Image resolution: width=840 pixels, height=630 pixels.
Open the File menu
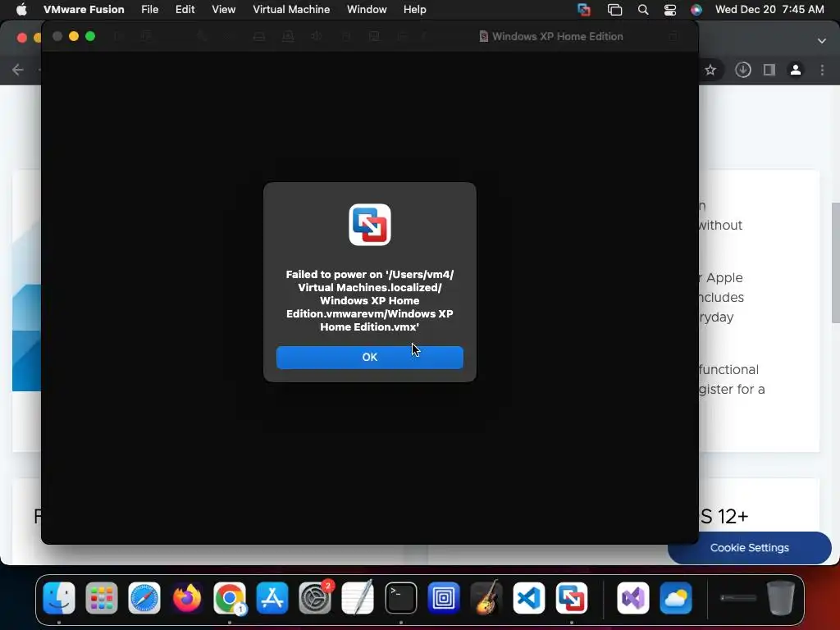click(149, 9)
